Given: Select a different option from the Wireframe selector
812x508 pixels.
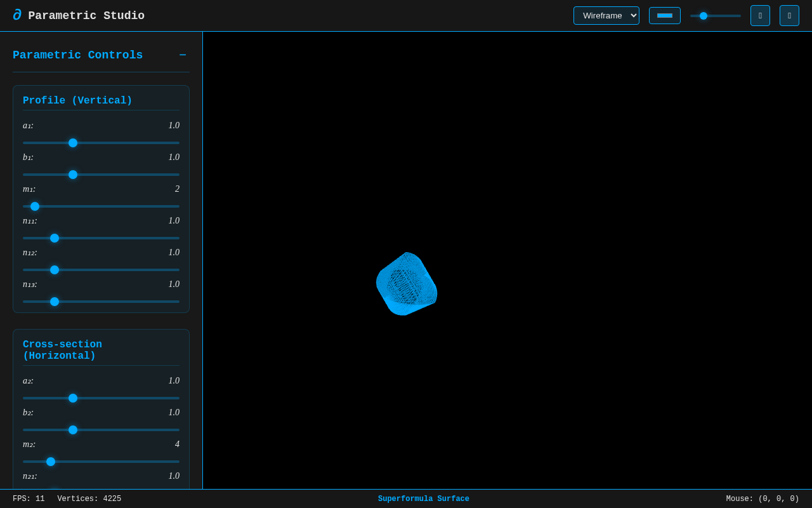Looking at the screenshot, I should click(x=606, y=15).
